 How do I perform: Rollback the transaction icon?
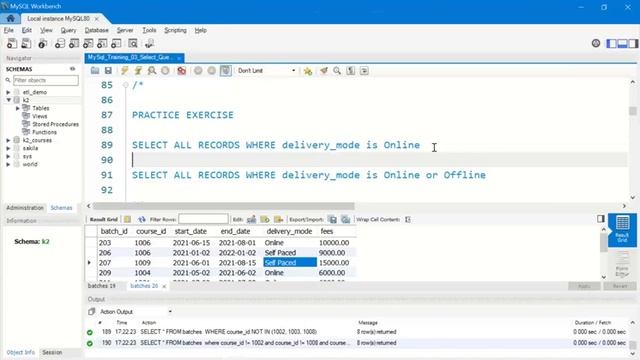pyautogui.click(x=212, y=71)
